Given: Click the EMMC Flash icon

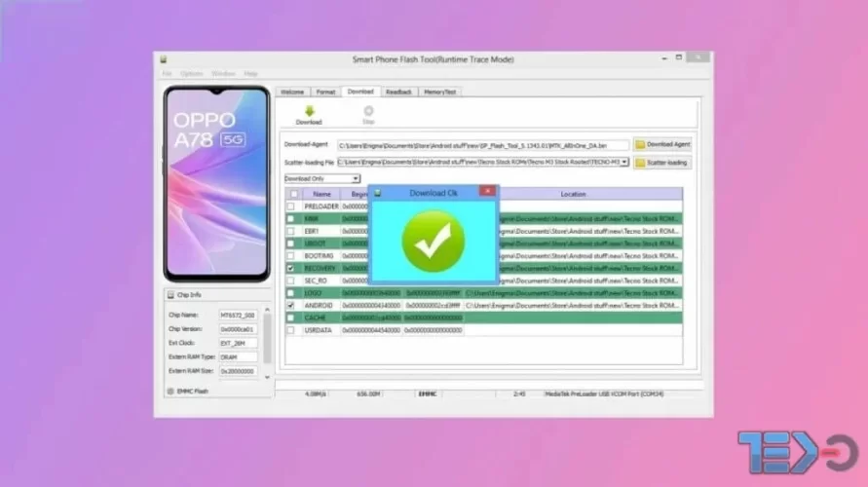Looking at the screenshot, I should coord(170,392).
